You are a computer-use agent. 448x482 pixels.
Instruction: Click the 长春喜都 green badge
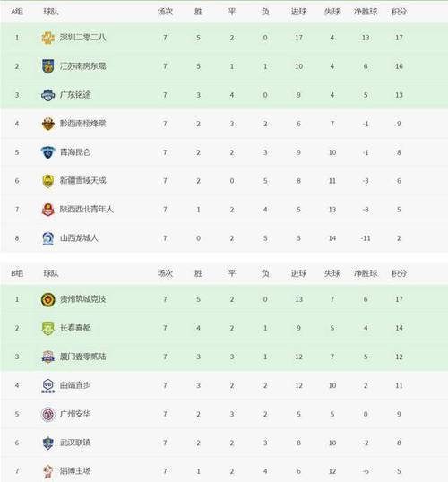(x=48, y=328)
